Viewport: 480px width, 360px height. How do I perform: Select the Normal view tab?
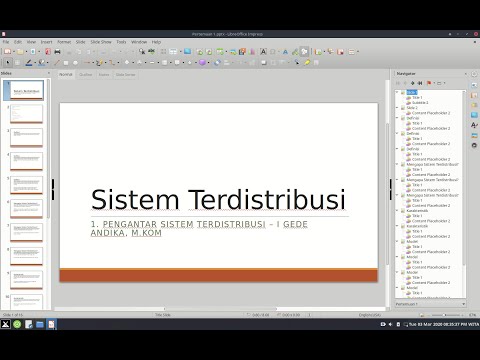click(66, 75)
